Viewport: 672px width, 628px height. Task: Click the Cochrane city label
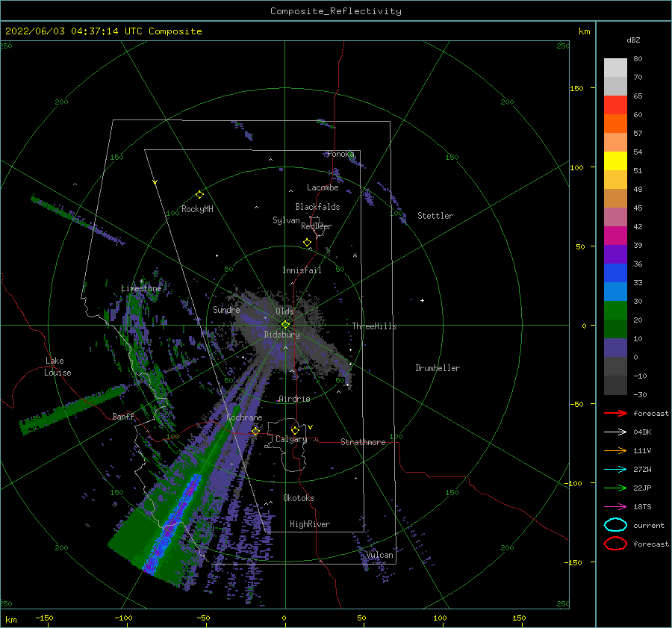(x=244, y=417)
